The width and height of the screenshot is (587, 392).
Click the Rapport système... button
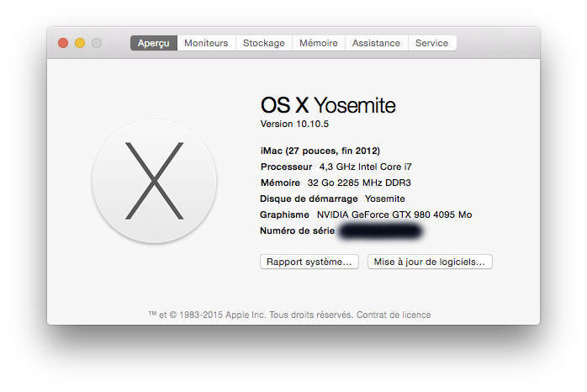[x=309, y=262]
